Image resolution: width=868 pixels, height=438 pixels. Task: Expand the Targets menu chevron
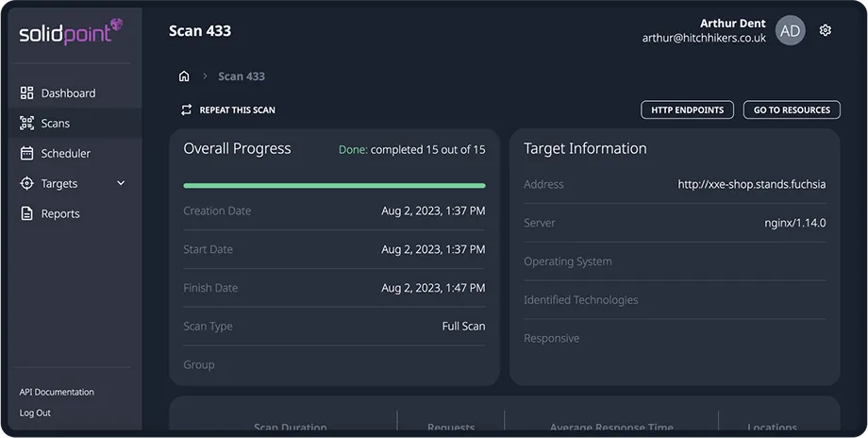click(x=121, y=184)
